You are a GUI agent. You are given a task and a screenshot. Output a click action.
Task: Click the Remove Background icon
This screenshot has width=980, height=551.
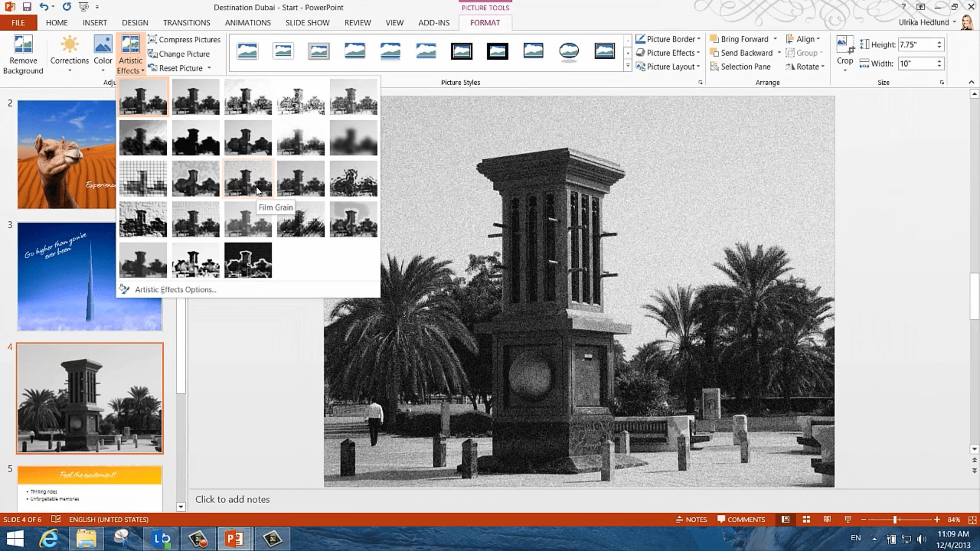point(23,45)
